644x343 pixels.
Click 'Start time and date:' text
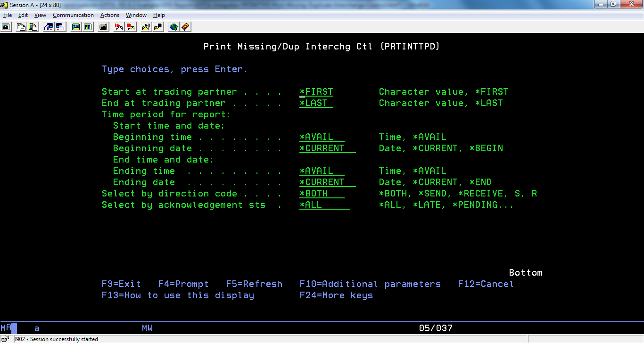point(169,126)
